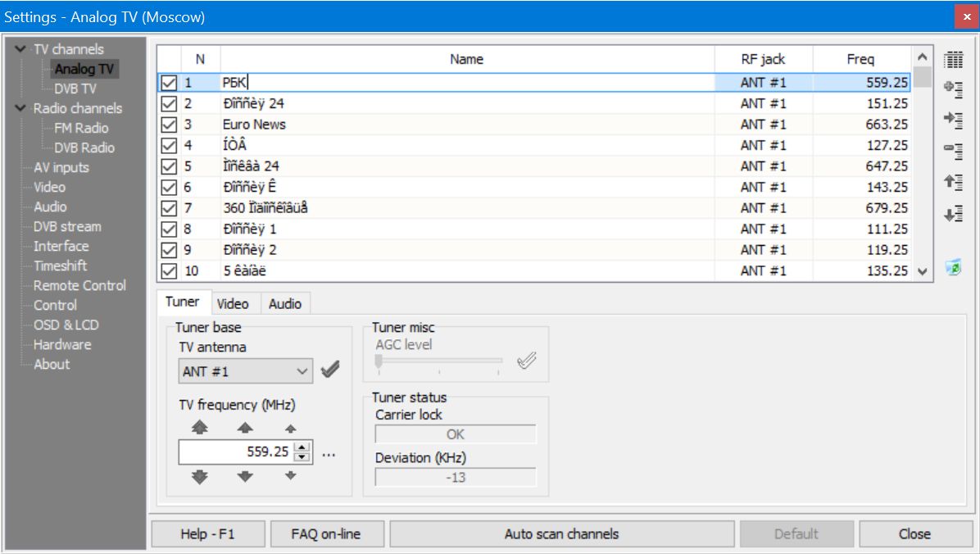Disable channel 10 via its checkbox
The width and height of the screenshot is (980, 554).
point(170,270)
